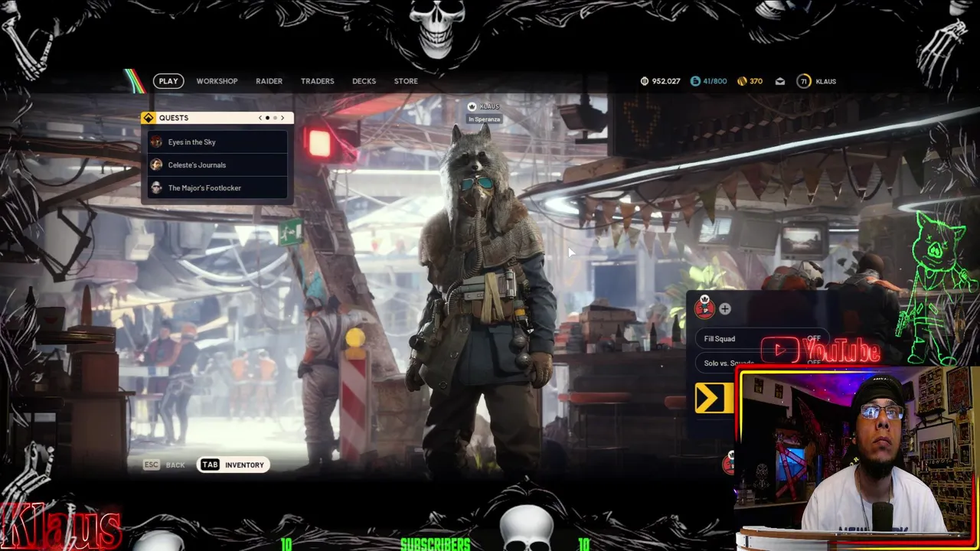This screenshot has width=980, height=551.
Task: Go to the Traders tab
Action: pos(317,81)
